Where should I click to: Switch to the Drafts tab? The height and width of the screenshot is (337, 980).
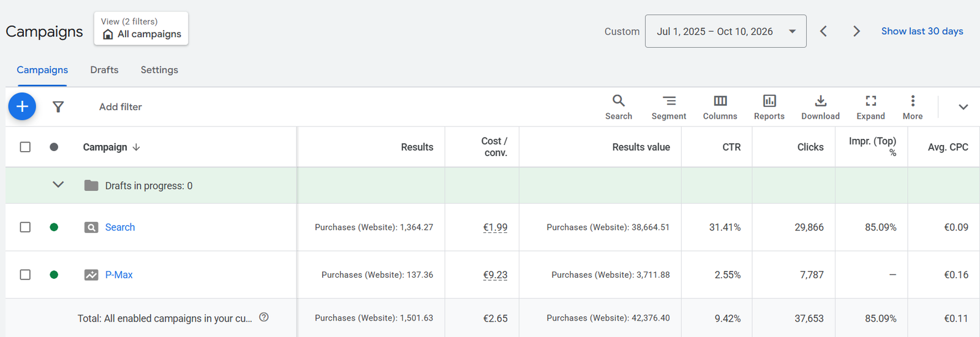(104, 70)
